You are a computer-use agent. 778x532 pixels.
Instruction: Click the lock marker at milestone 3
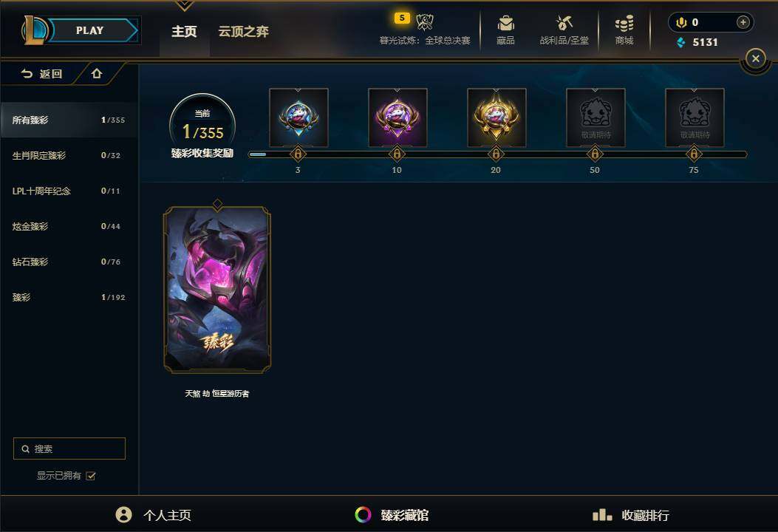(298, 154)
